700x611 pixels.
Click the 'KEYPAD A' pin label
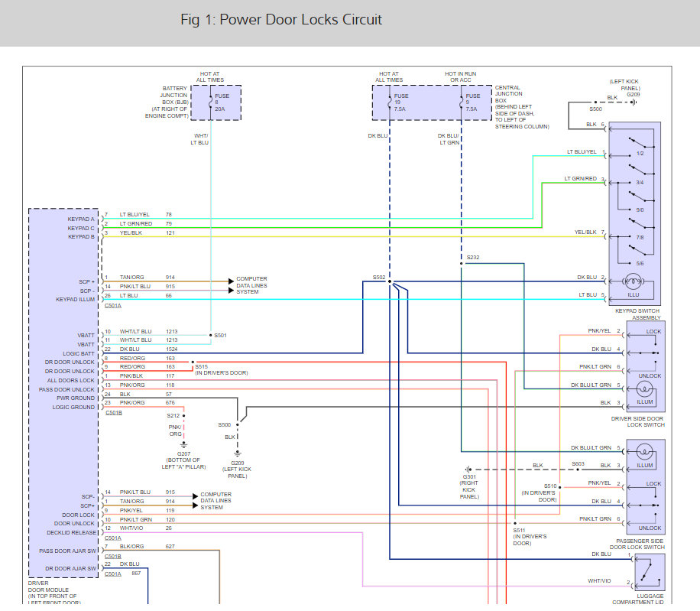[81, 219]
